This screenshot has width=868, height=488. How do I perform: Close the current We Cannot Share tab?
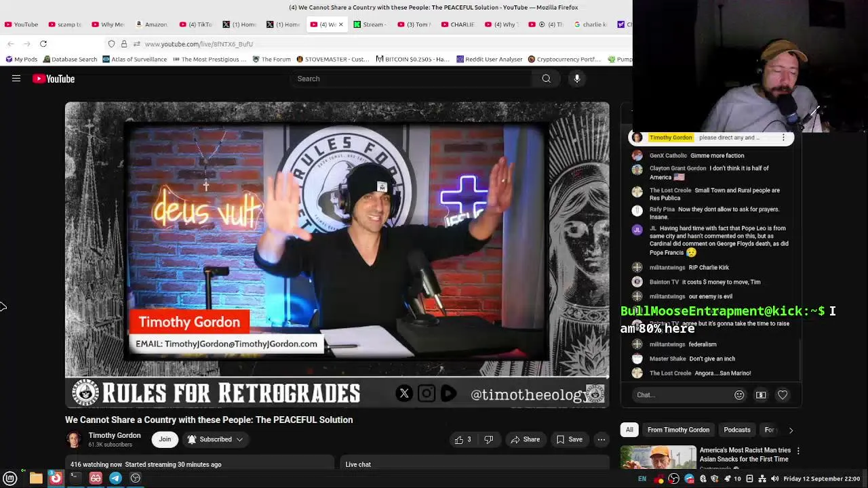pos(340,24)
